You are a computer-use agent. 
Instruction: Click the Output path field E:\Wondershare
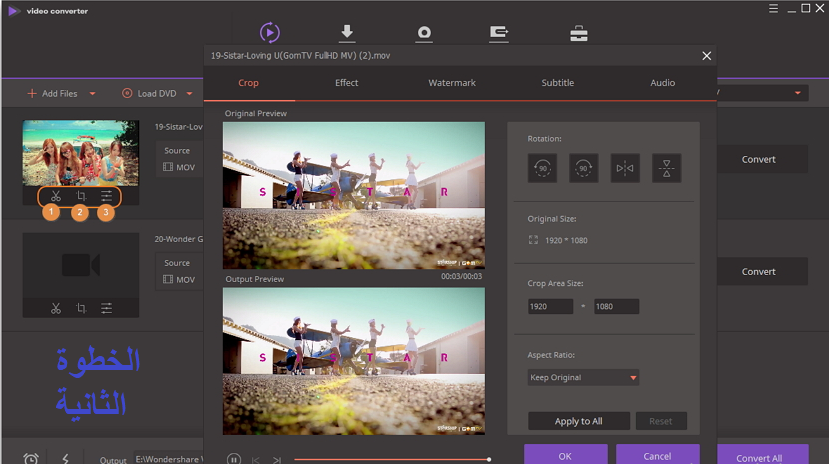(x=167, y=459)
